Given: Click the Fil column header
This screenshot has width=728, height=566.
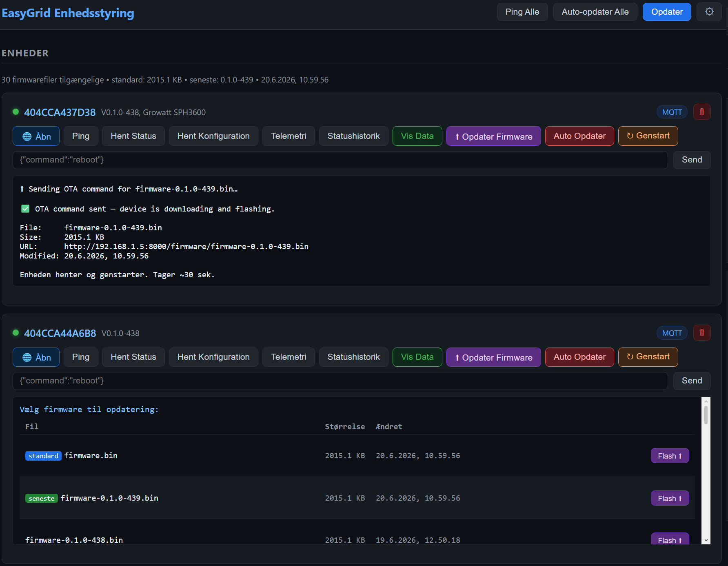Looking at the screenshot, I should pyautogui.click(x=32, y=427).
